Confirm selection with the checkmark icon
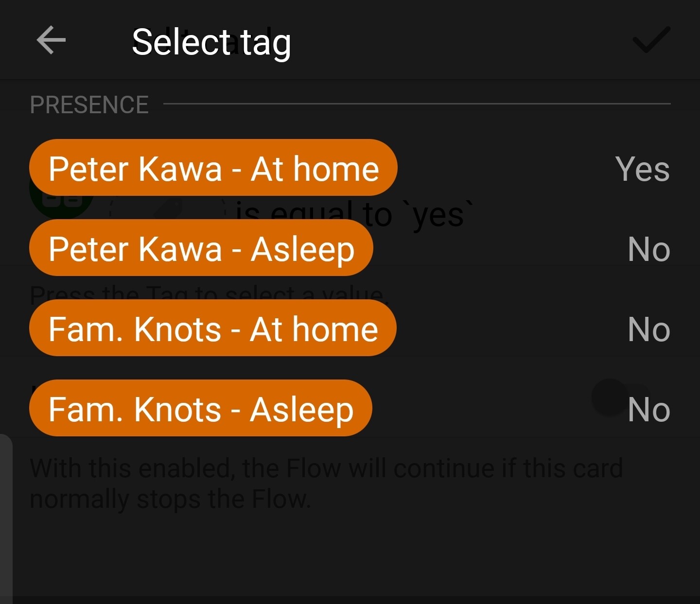 [x=651, y=40]
